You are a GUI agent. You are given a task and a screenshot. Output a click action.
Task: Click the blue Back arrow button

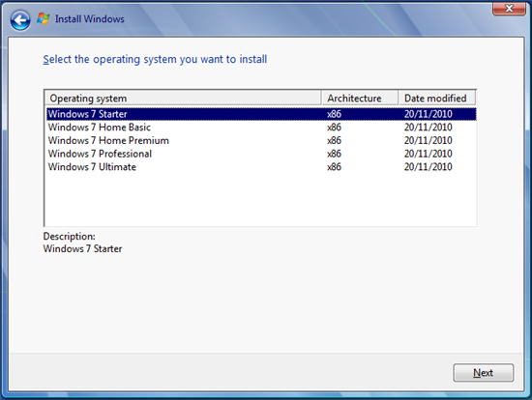[20, 20]
